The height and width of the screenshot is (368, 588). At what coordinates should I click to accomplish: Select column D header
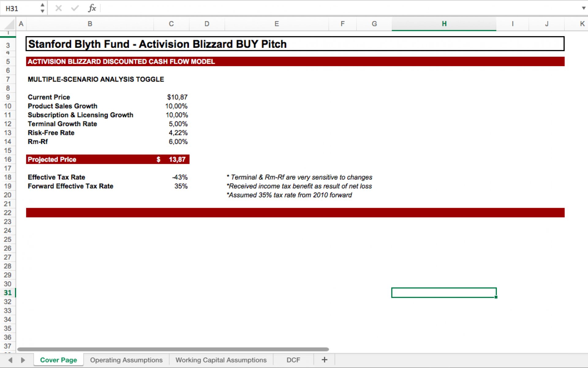point(207,24)
